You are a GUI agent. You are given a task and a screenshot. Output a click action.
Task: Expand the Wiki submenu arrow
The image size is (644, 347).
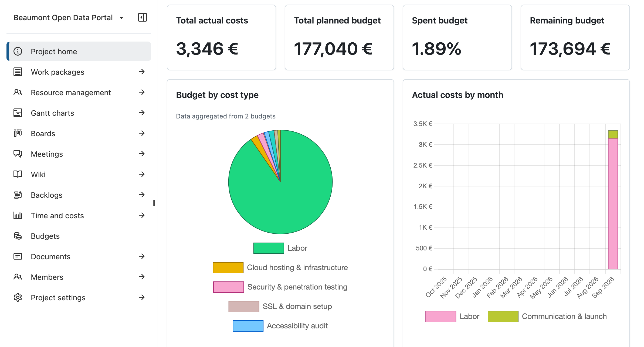(142, 174)
